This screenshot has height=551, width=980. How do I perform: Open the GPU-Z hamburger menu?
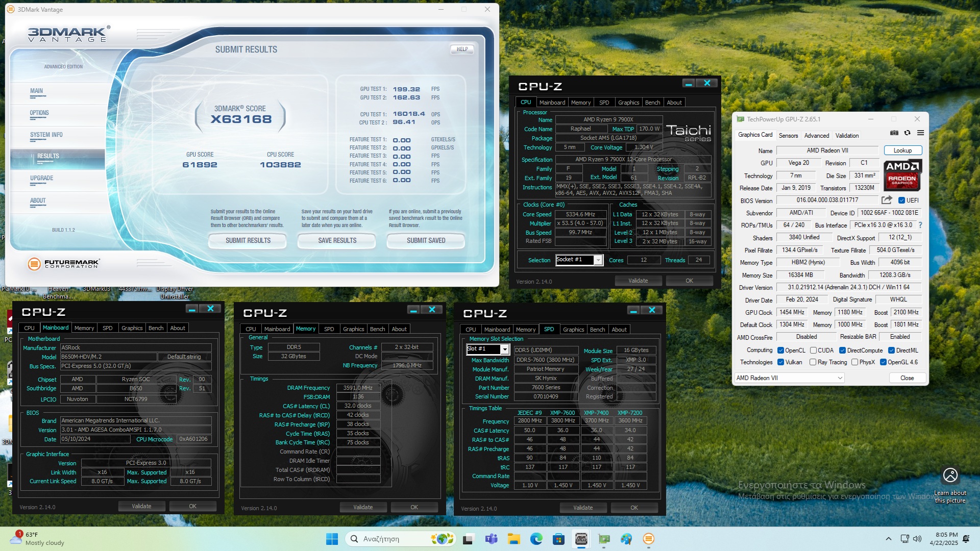coord(921,133)
